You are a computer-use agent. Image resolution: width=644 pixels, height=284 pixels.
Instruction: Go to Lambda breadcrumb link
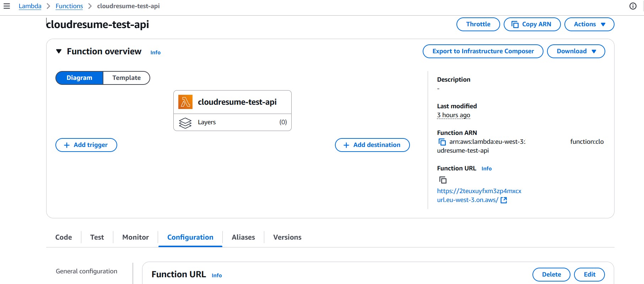(30, 6)
